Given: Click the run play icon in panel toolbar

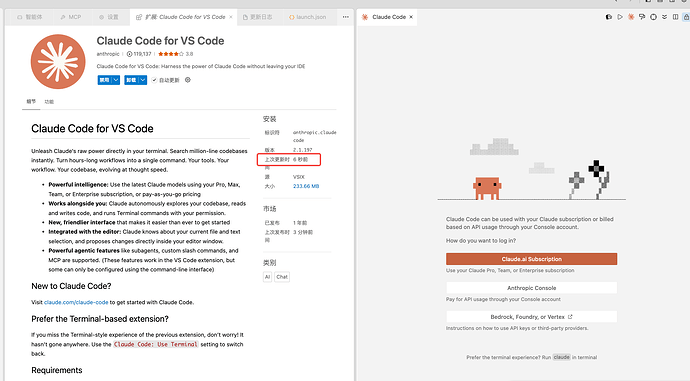Looking at the screenshot, I should [620, 17].
